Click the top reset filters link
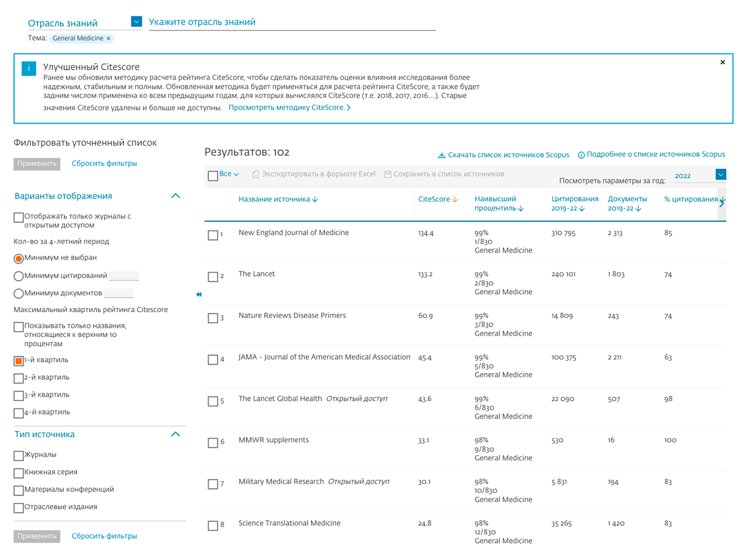This screenshot has width=747, height=560. [104, 164]
